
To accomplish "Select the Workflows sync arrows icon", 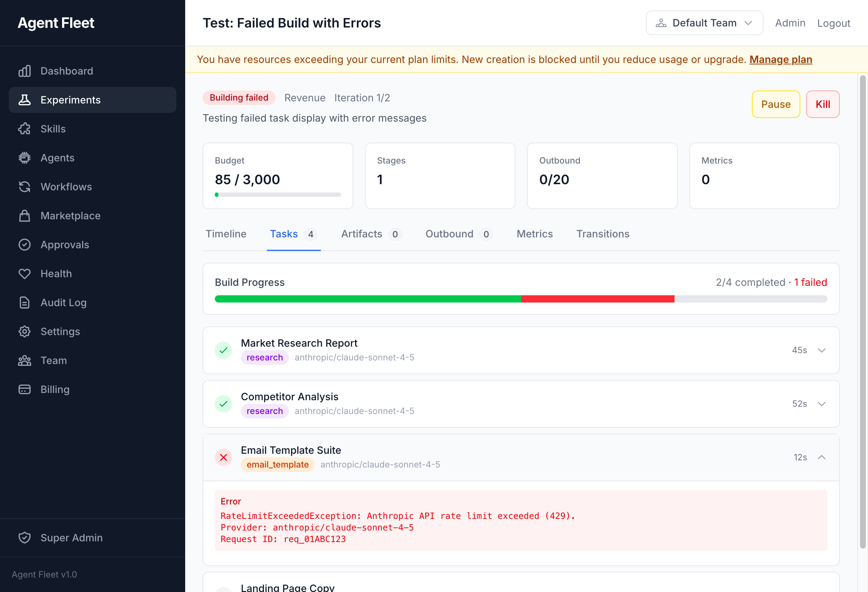I will [x=24, y=186].
